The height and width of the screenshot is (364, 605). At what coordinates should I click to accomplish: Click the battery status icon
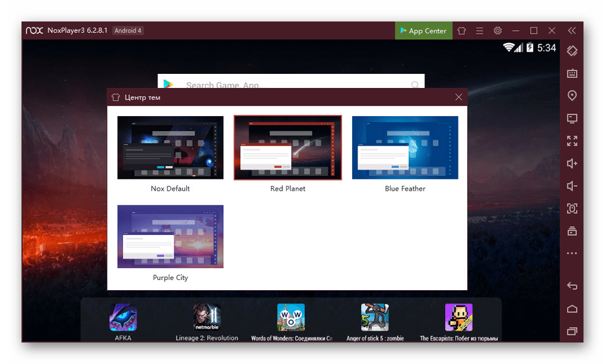pos(530,48)
